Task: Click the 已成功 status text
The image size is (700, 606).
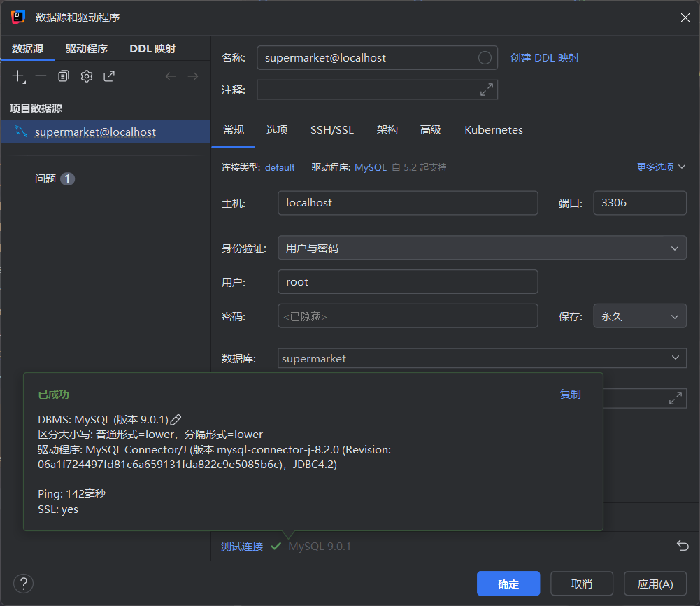Action: click(x=54, y=395)
